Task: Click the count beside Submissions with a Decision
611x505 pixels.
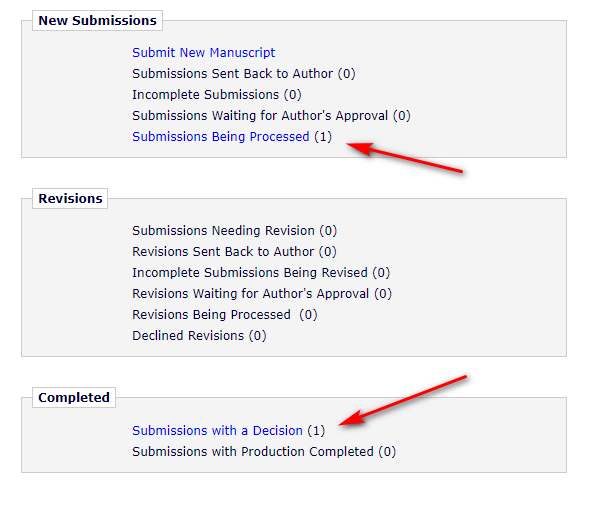Action: [x=316, y=431]
